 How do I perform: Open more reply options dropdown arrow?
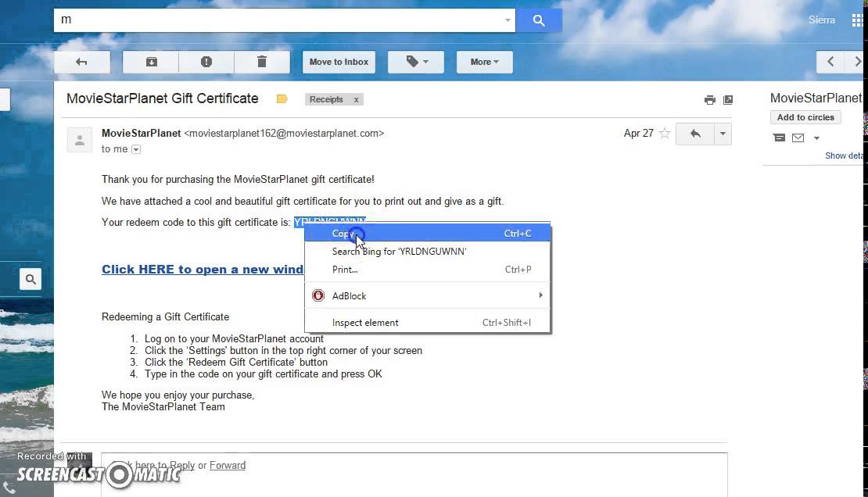[723, 134]
